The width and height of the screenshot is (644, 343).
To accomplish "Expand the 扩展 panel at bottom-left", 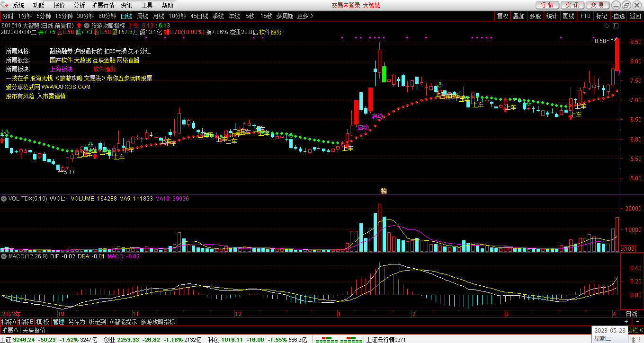I will coord(9,330).
